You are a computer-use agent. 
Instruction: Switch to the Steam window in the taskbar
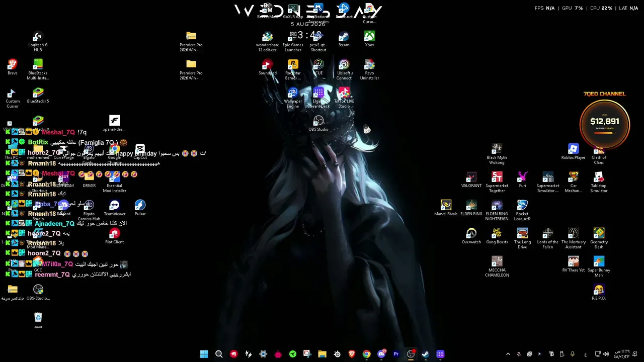[426, 354]
